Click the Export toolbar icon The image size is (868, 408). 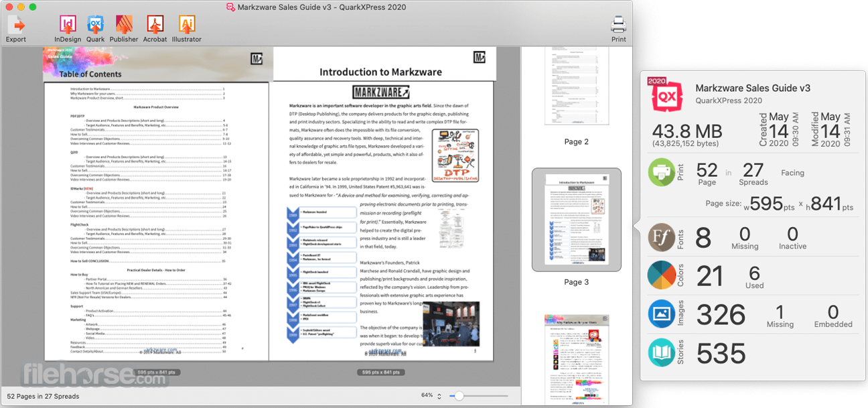(x=16, y=25)
